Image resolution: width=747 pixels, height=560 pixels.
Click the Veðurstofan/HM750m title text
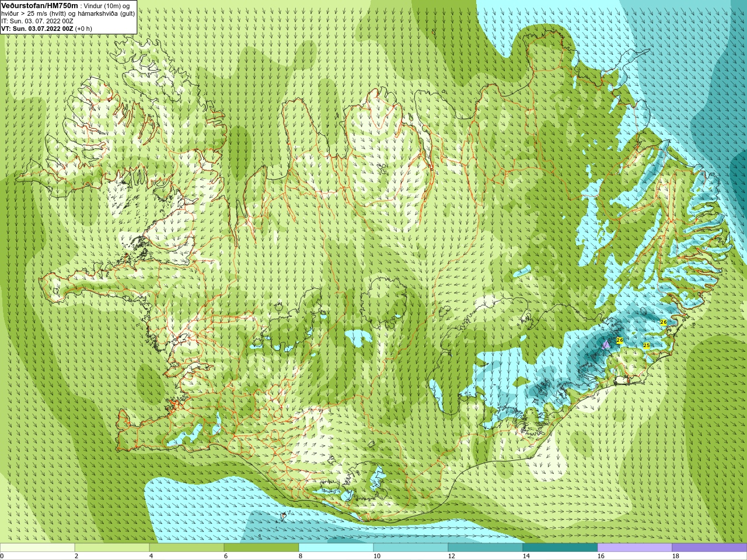tap(40, 5)
